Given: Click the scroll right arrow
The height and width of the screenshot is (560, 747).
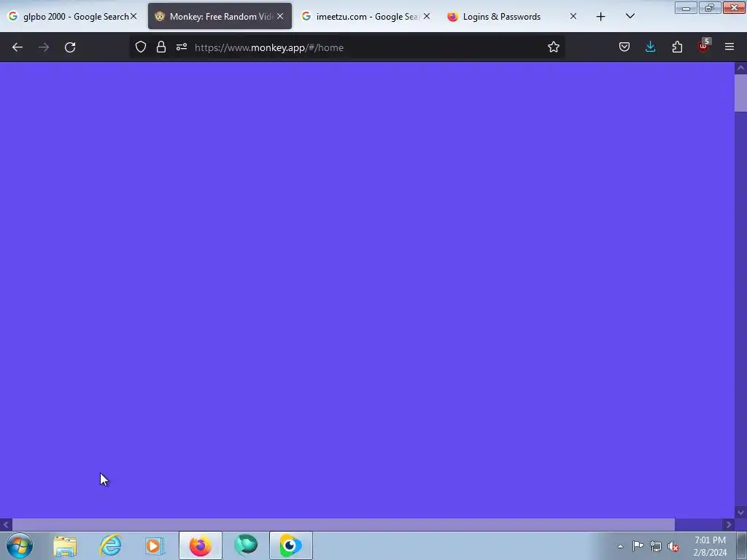Looking at the screenshot, I should [729, 525].
